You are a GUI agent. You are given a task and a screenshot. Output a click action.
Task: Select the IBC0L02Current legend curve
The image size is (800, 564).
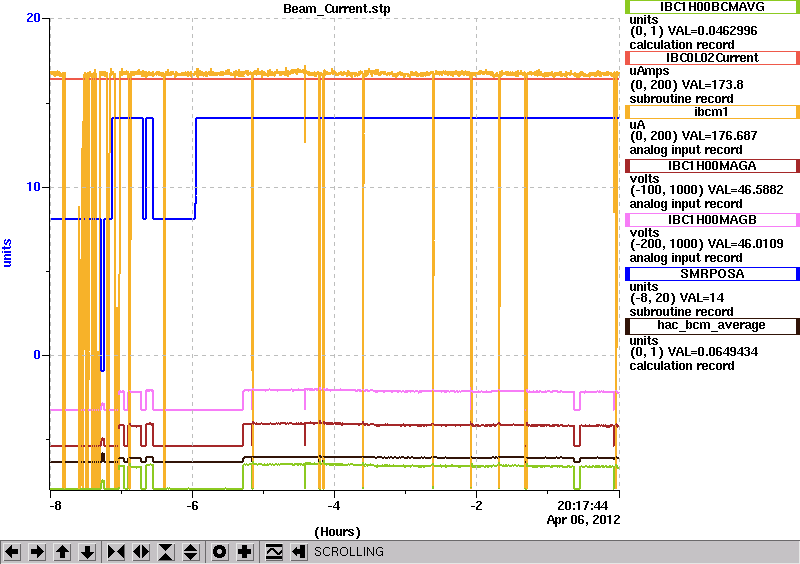pos(712,58)
